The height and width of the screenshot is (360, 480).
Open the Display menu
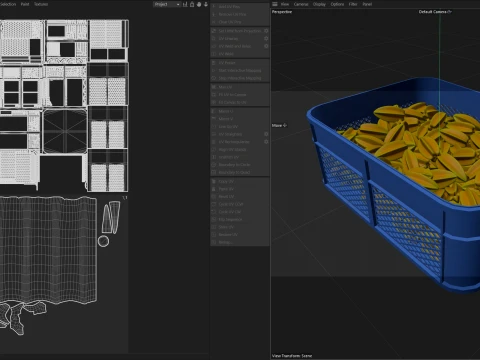pyautogui.click(x=319, y=4)
